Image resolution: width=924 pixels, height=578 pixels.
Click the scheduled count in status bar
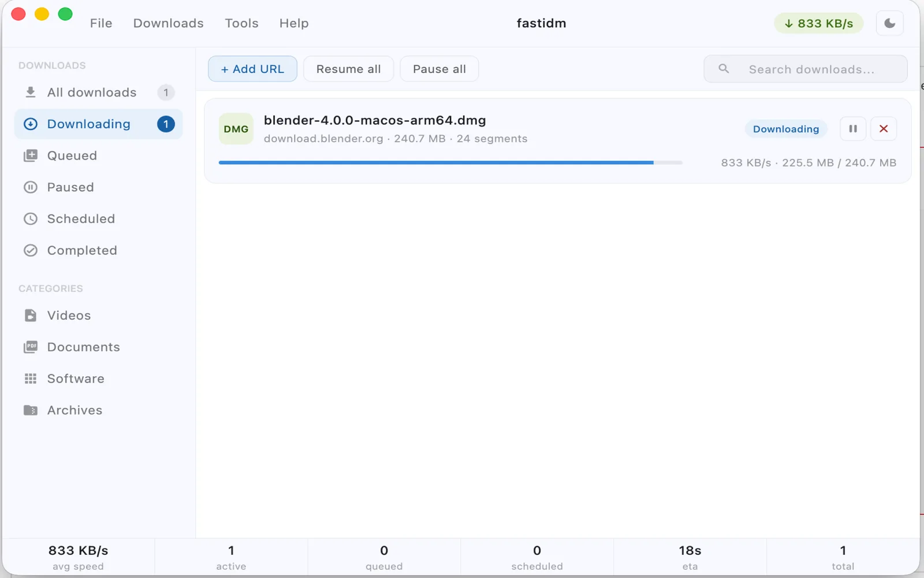pyautogui.click(x=537, y=558)
